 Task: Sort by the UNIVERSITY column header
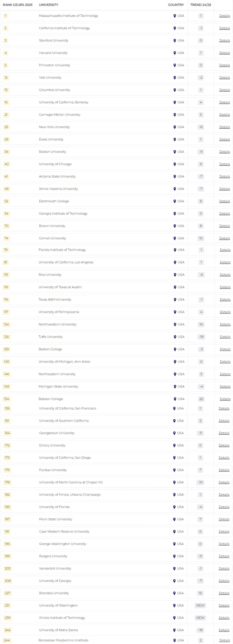[49, 5]
